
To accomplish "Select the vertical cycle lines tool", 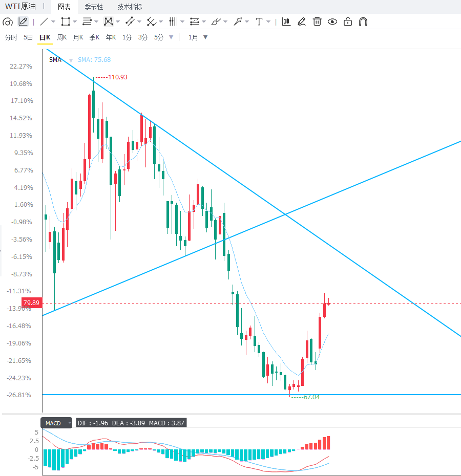I will tap(173, 22).
